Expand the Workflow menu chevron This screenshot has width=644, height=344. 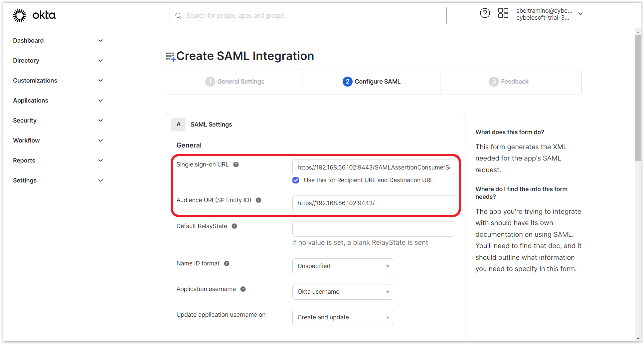[x=100, y=141]
